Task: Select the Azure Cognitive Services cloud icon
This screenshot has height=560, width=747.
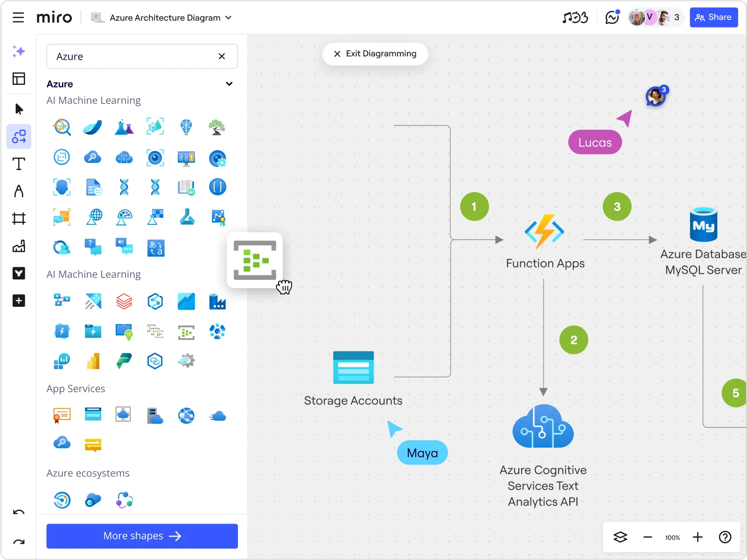Action: pos(543,427)
